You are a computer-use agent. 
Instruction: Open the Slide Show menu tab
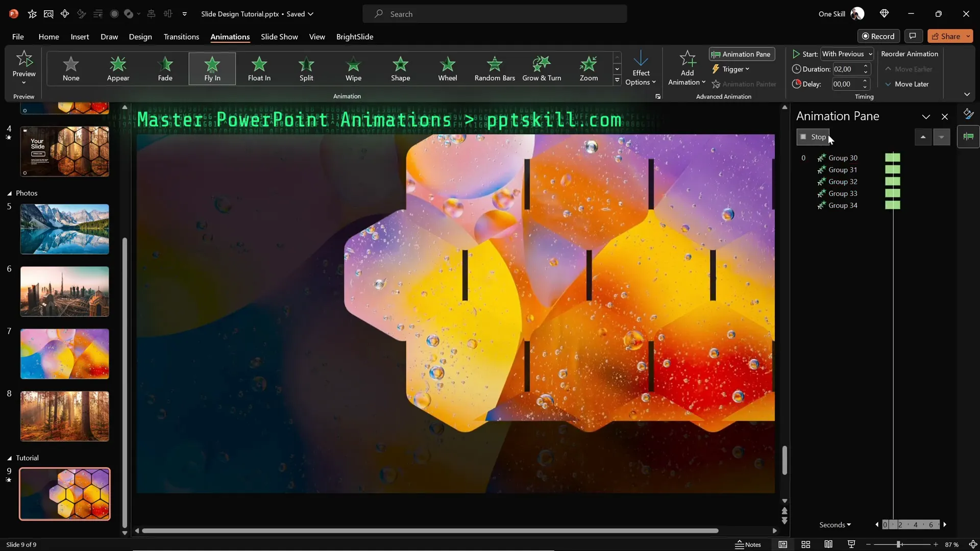(279, 37)
